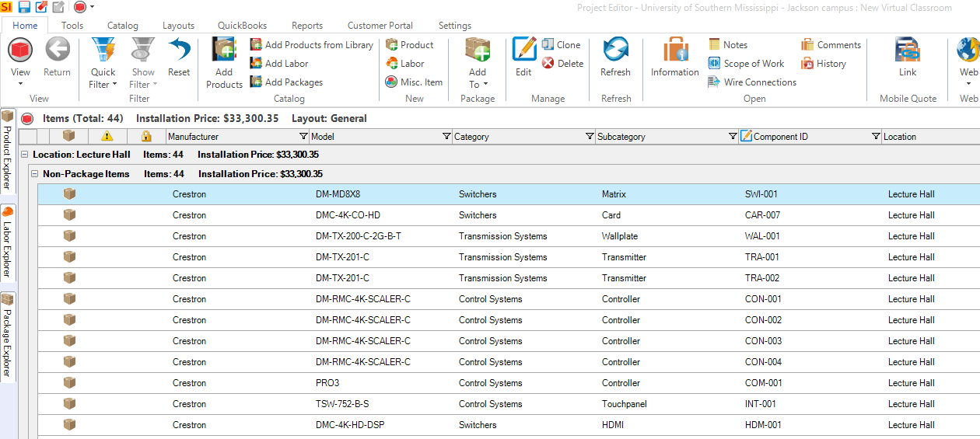Image resolution: width=980 pixels, height=439 pixels.
Task: Open the Quick Filter dropdown
Action: [x=103, y=64]
